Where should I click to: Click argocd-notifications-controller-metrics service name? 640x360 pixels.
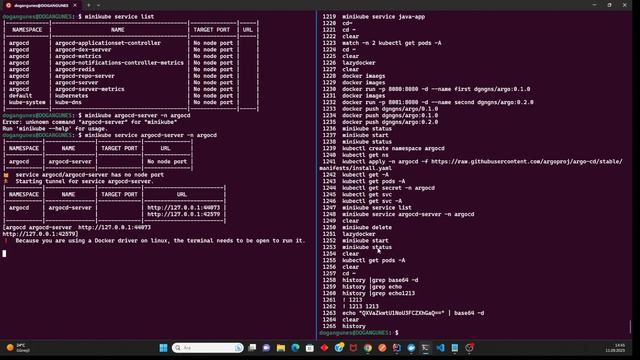[x=119, y=62]
